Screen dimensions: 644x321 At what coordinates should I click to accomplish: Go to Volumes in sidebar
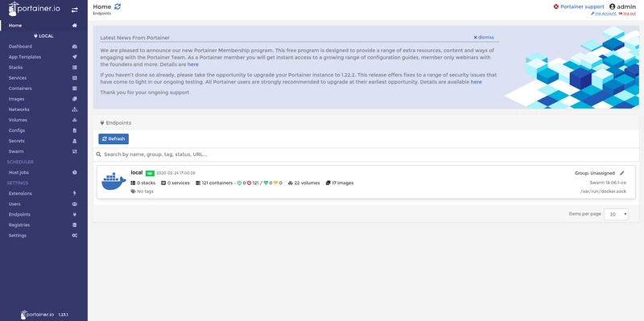(18, 120)
